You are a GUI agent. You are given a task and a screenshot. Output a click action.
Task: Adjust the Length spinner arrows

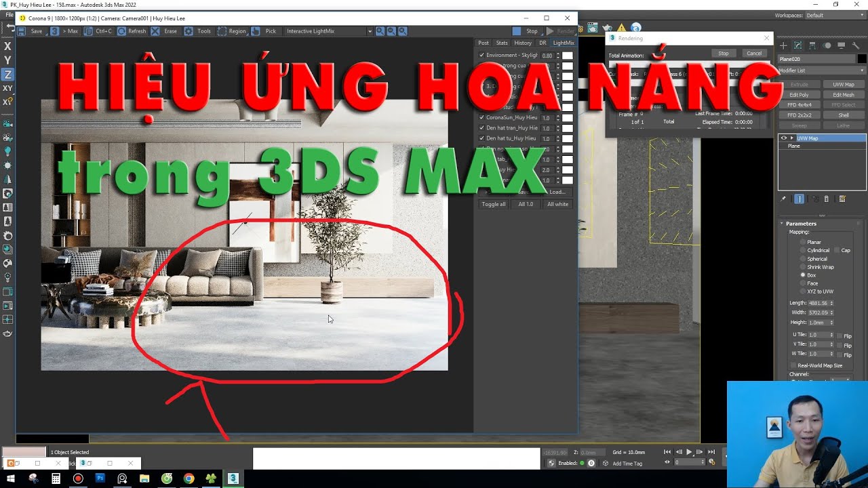831,303
